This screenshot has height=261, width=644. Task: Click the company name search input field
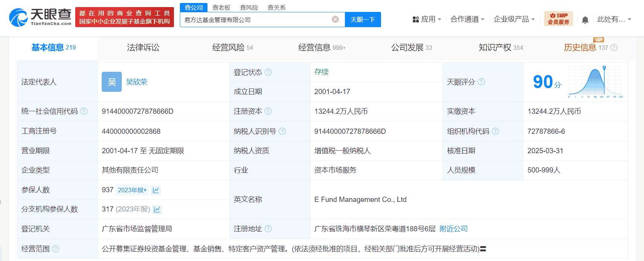[x=255, y=20]
